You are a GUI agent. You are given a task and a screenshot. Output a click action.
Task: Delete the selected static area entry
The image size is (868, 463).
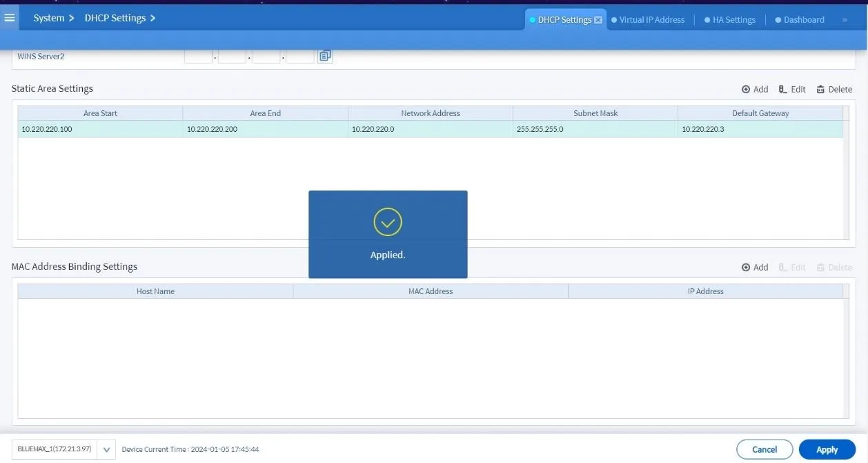tap(834, 89)
